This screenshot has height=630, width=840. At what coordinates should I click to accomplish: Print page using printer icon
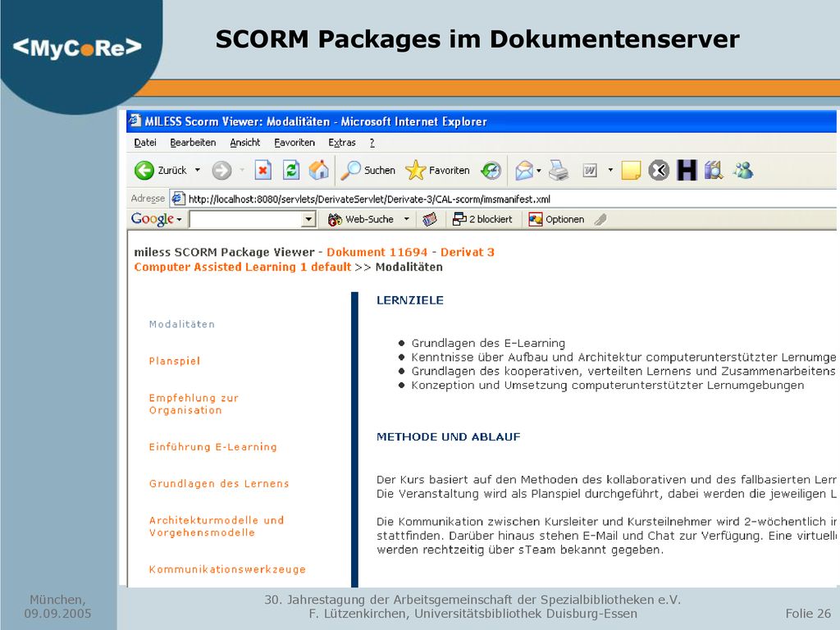click(x=559, y=171)
